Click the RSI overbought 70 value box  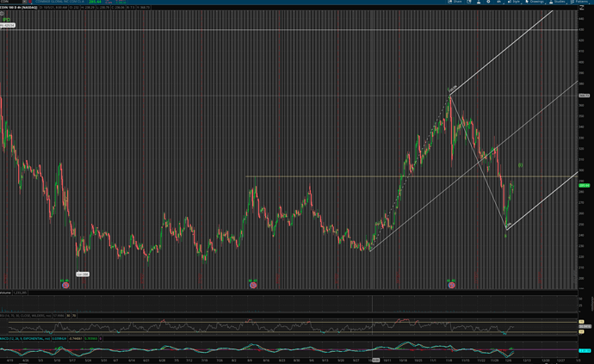click(x=74, y=316)
